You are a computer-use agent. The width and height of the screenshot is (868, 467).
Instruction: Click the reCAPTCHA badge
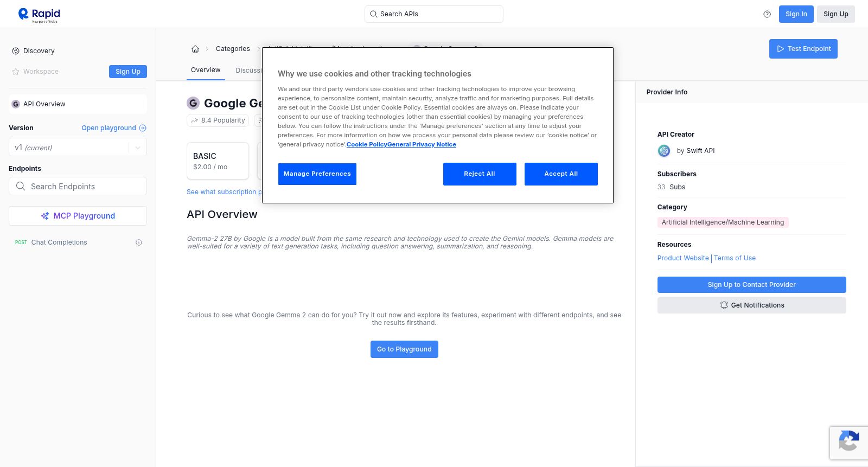(849, 443)
